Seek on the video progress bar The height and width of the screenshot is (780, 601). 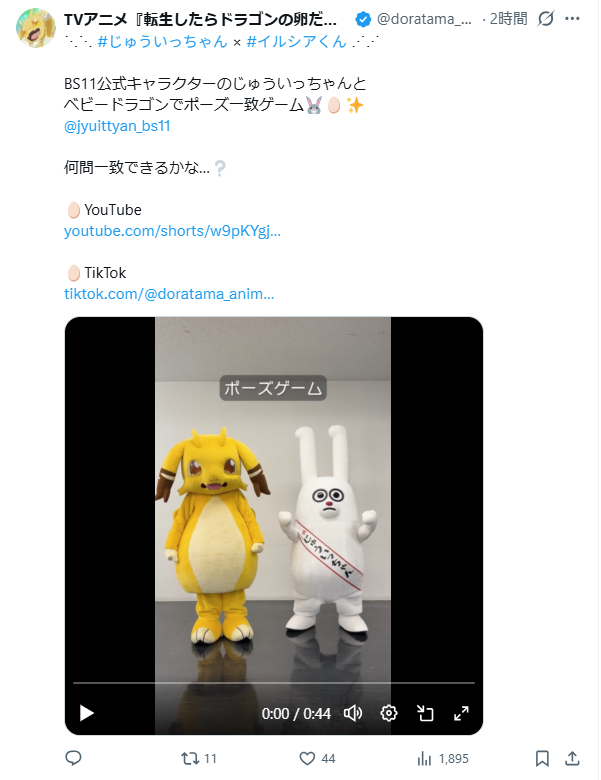click(x=274, y=683)
